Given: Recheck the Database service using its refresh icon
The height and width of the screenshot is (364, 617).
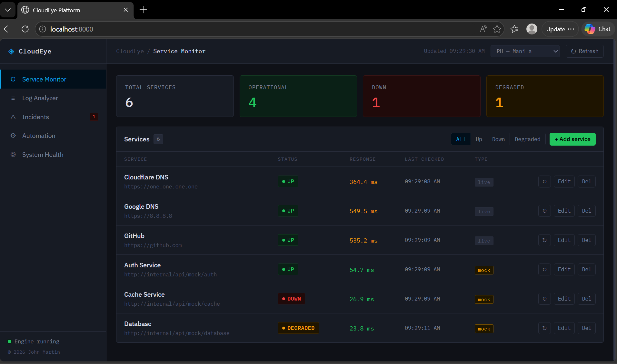Looking at the screenshot, I should coord(544,328).
